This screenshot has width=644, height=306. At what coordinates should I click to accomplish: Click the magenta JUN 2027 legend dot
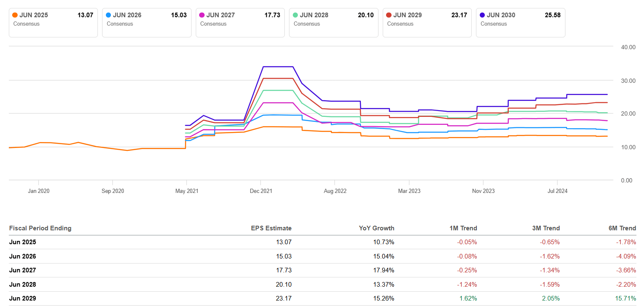[202, 15]
